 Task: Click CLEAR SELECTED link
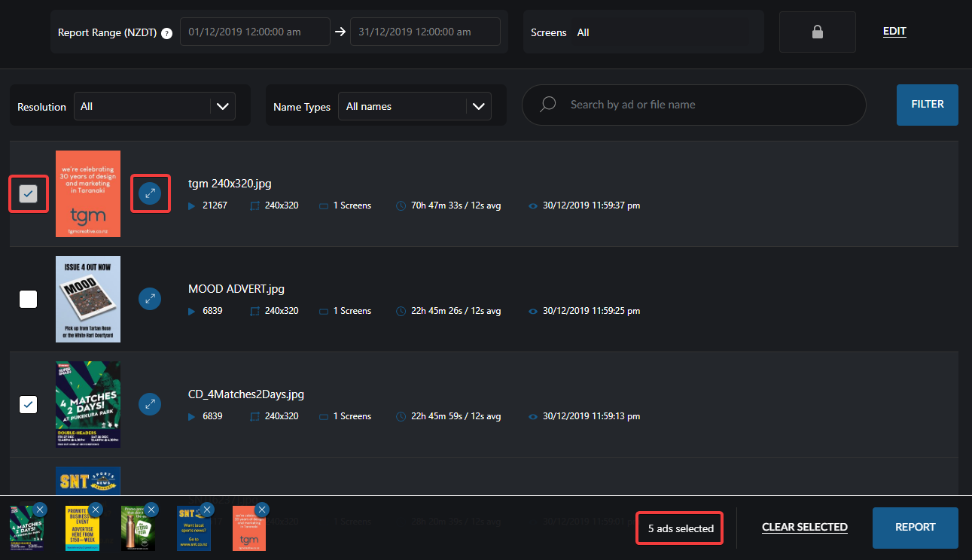click(805, 527)
